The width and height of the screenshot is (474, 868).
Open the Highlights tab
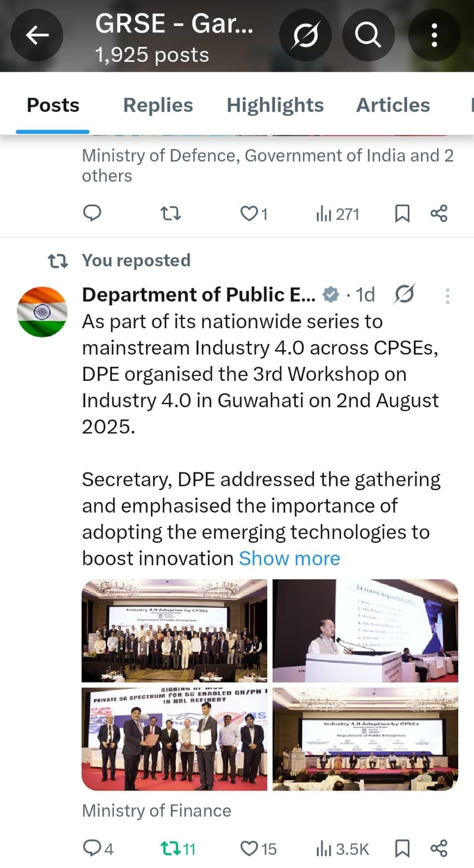click(275, 105)
